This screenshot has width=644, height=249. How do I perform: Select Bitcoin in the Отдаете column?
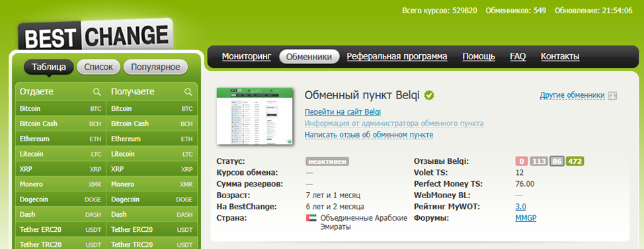click(61, 109)
